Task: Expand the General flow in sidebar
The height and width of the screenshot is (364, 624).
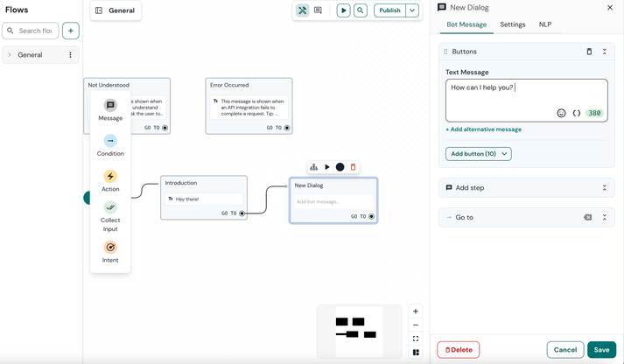Action: pyautogui.click(x=11, y=55)
